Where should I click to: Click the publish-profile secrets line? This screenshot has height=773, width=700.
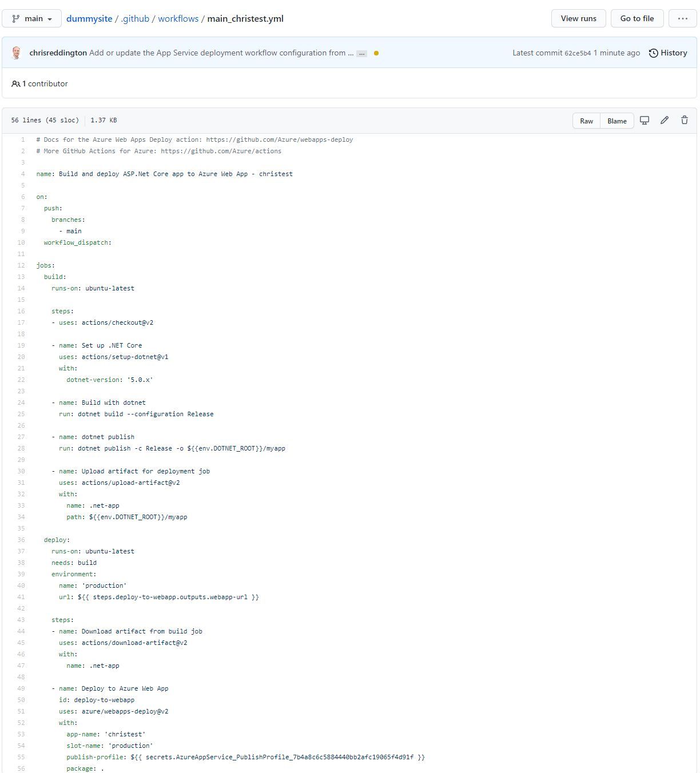(x=245, y=757)
